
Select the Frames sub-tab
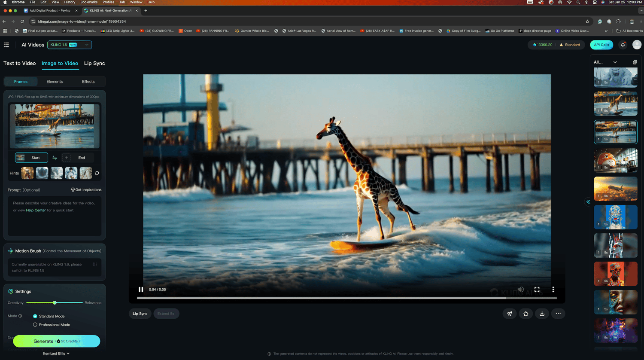[x=21, y=82]
